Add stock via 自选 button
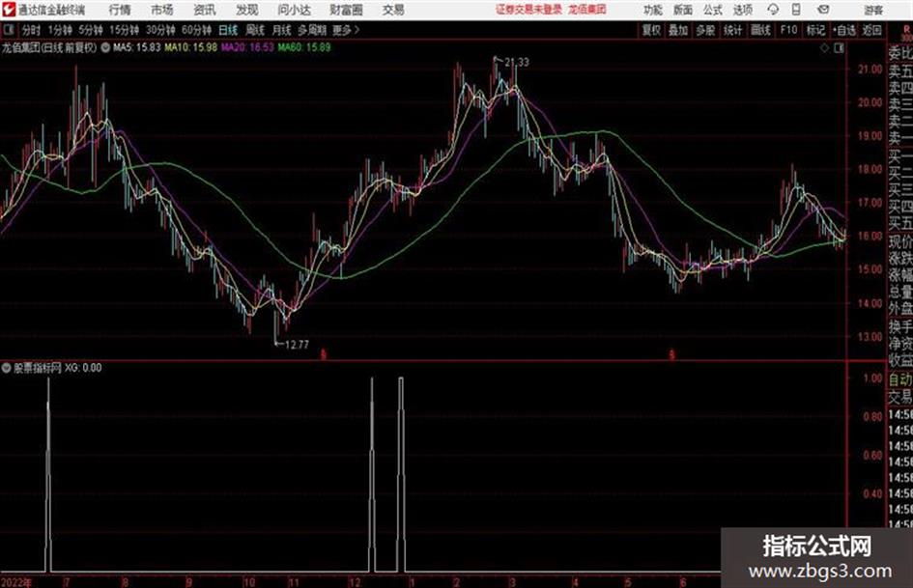This screenshot has height=588, width=913. 843,30
